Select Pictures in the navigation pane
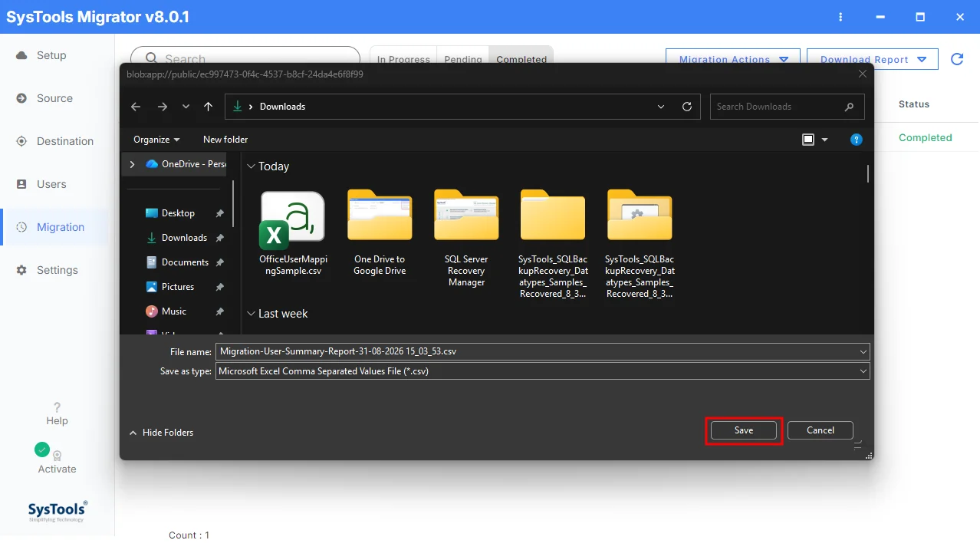The width and height of the screenshot is (980, 550). point(178,287)
